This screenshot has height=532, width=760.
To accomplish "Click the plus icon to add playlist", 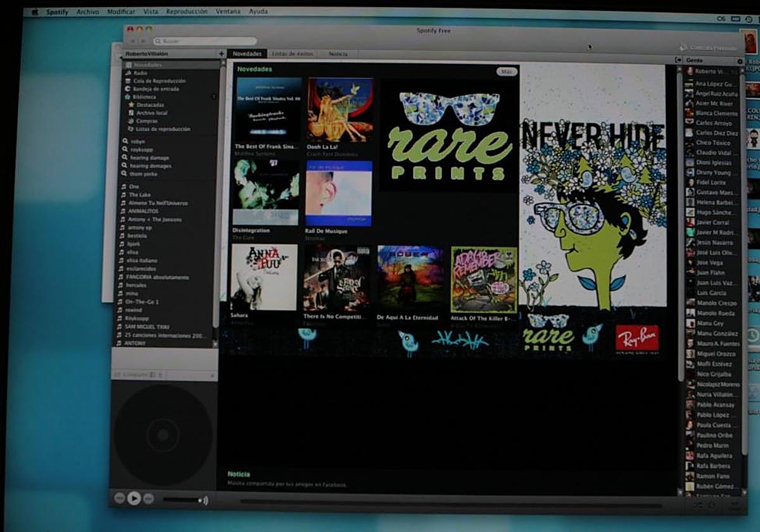I will coord(221,54).
